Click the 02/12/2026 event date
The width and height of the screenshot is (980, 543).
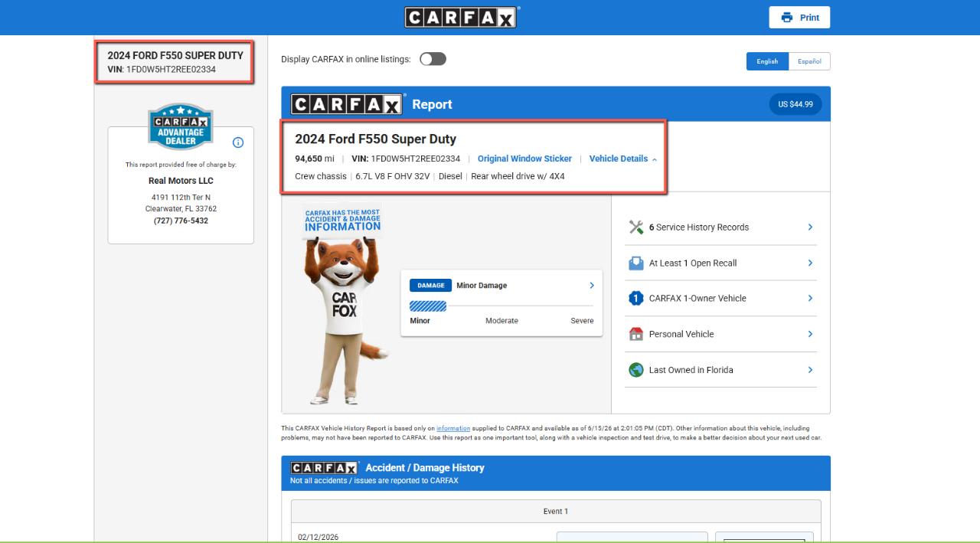318,537
